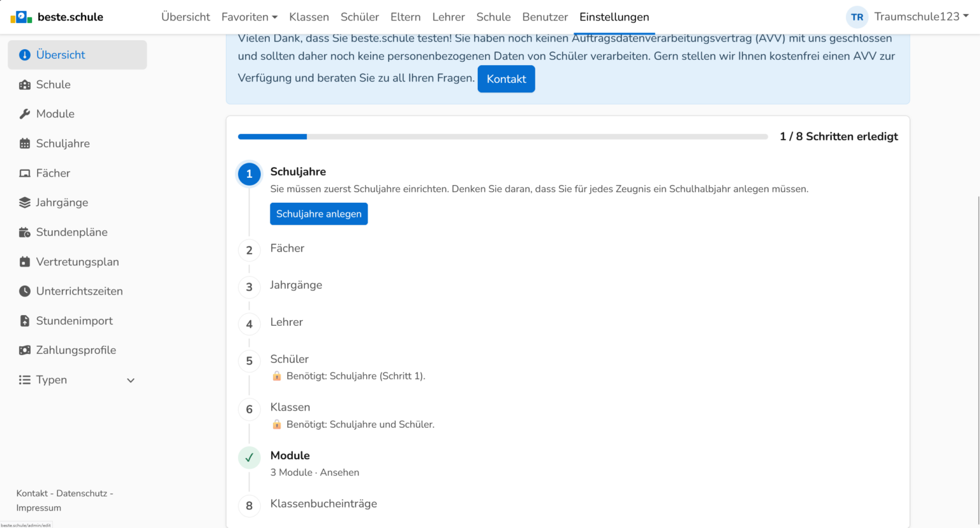Screen dimensions: 980x528
Task: Open Schüler in top navigation
Action: coord(360,17)
